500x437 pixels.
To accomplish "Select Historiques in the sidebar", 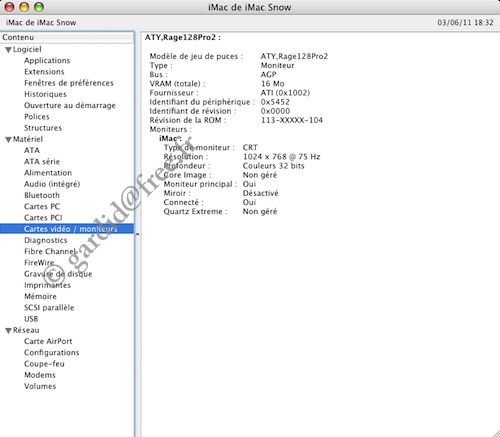I will coord(45,94).
